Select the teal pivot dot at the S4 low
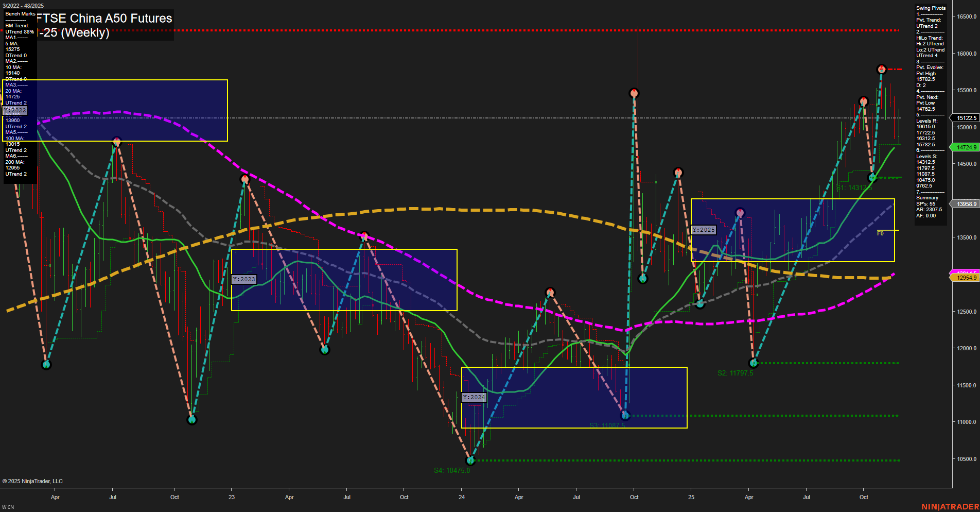Viewport: 980px width, 512px height. click(470, 461)
